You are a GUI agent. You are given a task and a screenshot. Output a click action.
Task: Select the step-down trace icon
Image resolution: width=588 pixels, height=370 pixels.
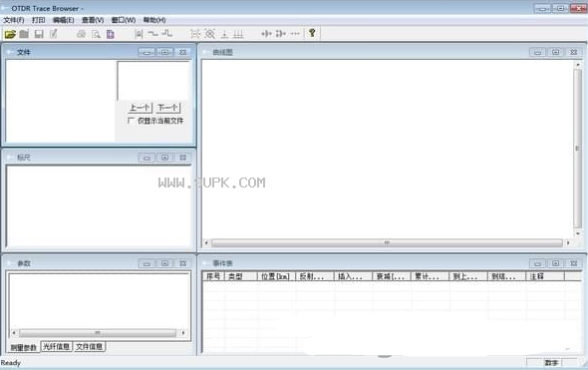pyautogui.click(x=152, y=34)
